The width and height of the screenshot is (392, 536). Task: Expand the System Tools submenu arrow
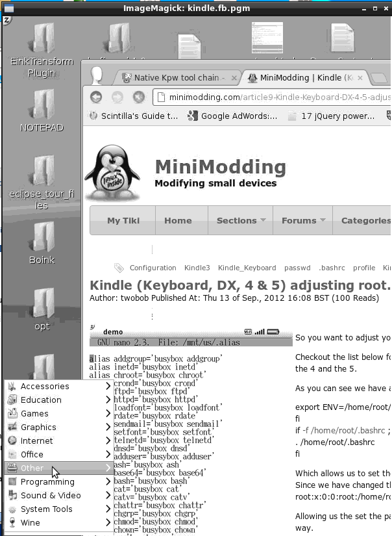click(x=108, y=509)
